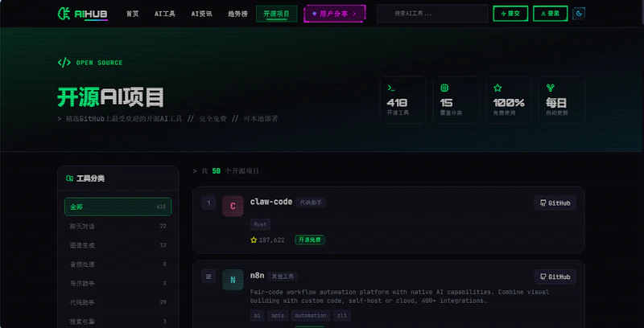Click the automation tag on n8n
This screenshot has height=328, width=644.
(x=311, y=315)
